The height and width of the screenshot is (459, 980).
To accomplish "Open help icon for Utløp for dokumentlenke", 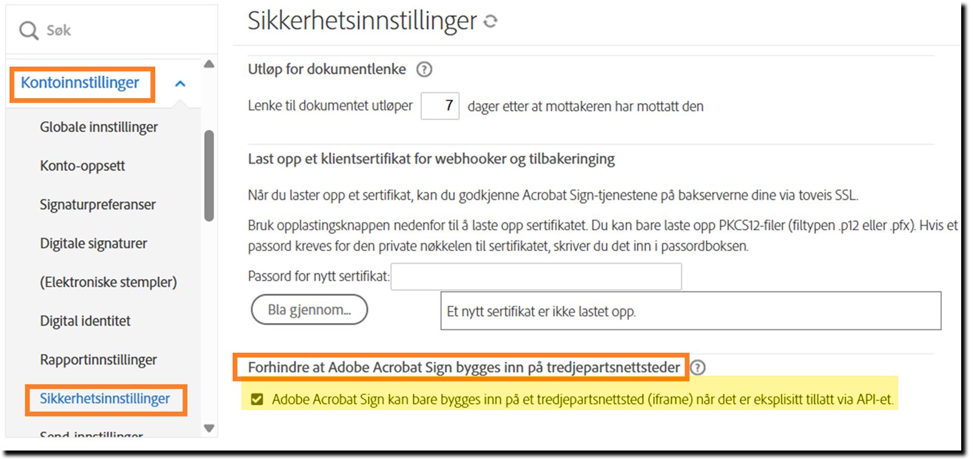I will [x=424, y=70].
